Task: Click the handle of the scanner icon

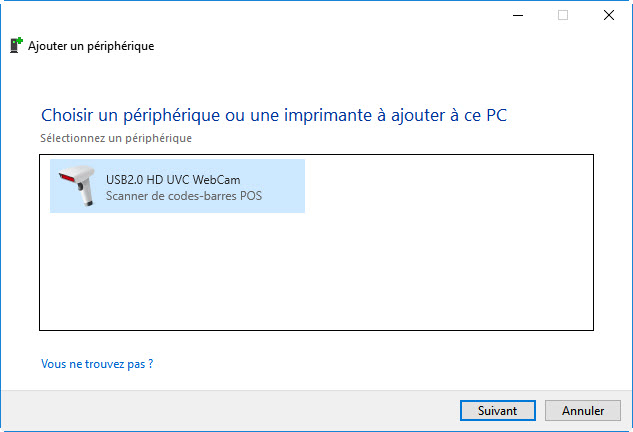Action: [x=86, y=194]
